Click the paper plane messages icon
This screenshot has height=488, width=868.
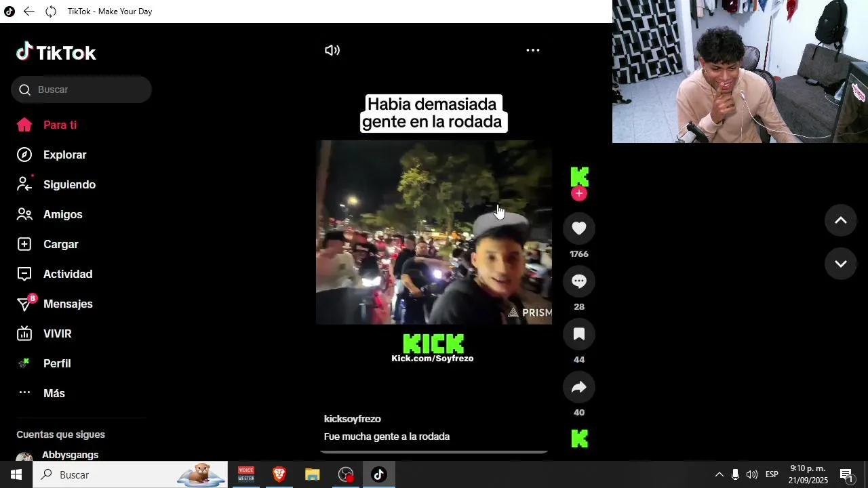(x=24, y=304)
